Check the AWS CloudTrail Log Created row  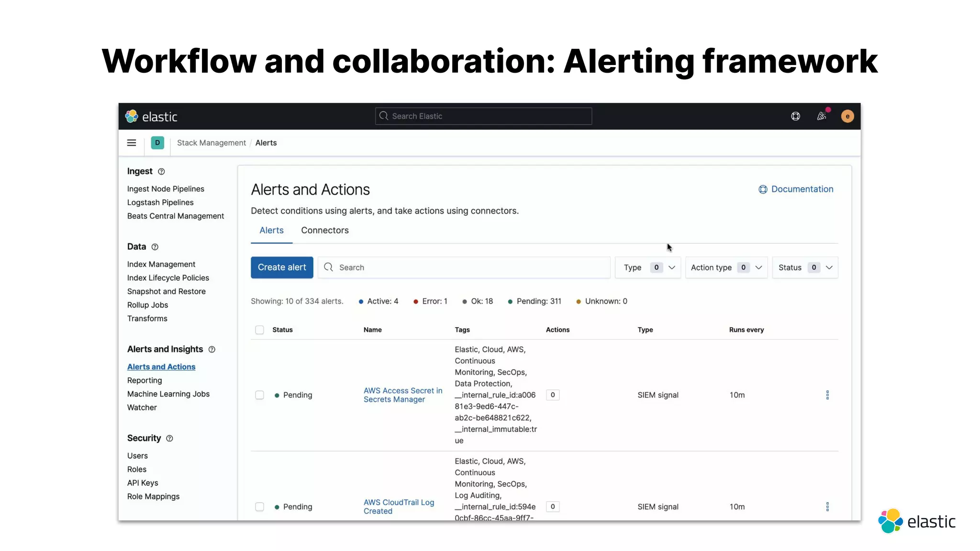coord(259,507)
